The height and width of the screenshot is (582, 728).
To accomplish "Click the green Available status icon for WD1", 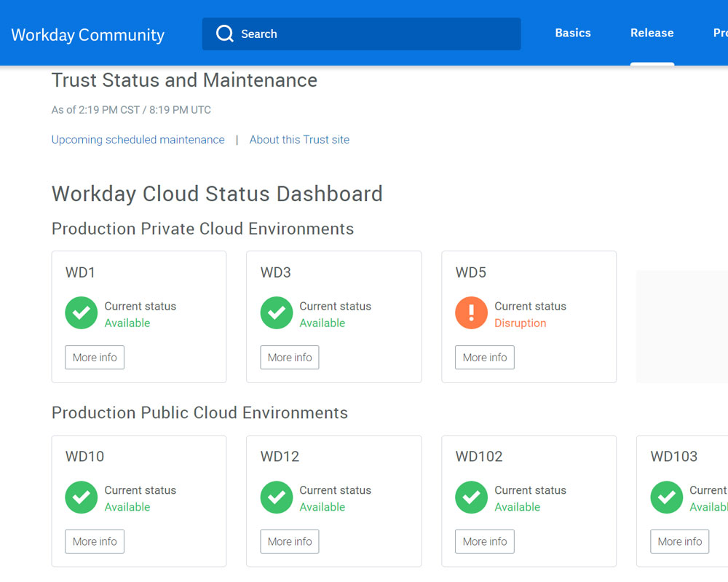I will pos(81,312).
